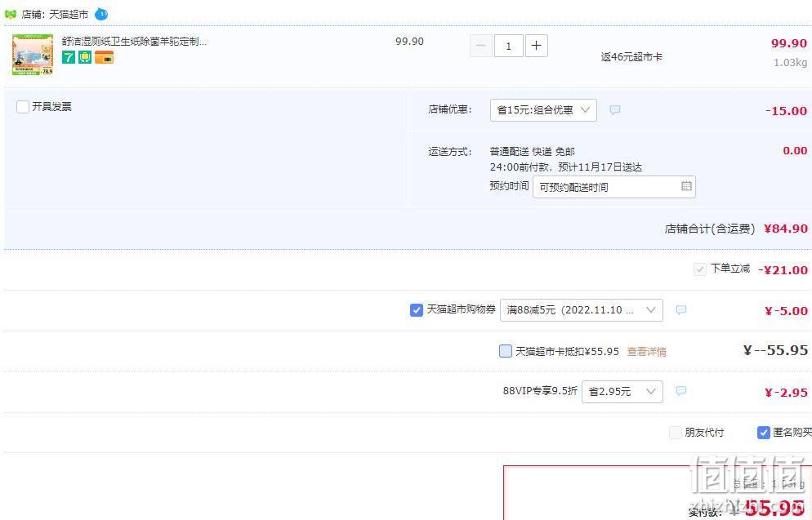Open the 舒洁湿厕纸 product title link
Image resolution: width=812 pixels, height=520 pixels.
(x=134, y=42)
